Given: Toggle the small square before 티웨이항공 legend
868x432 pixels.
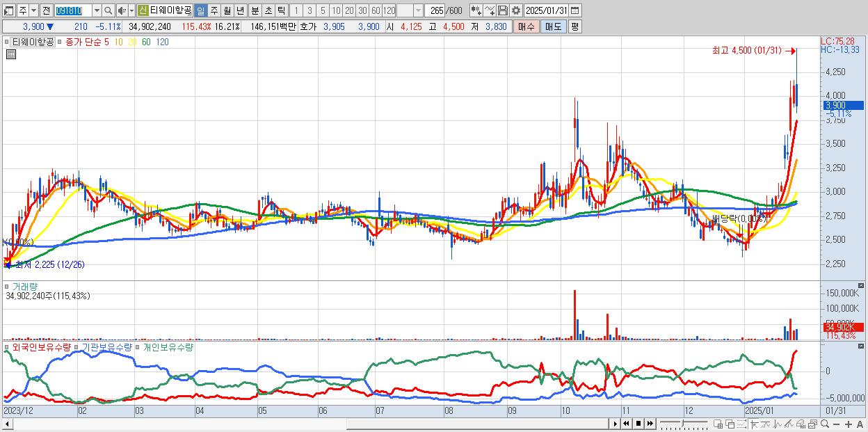Looking at the screenshot, I should [x=6, y=42].
